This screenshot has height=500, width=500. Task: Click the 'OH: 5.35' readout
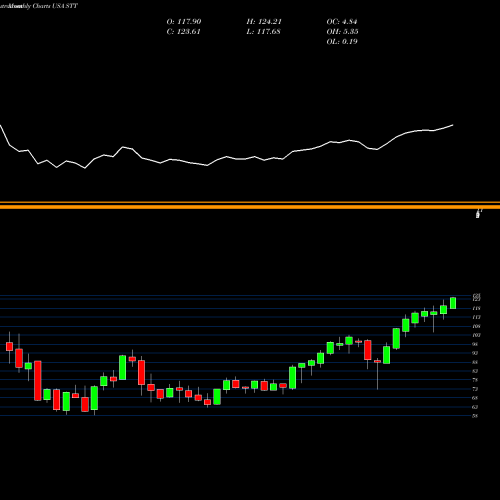click(342, 32)
